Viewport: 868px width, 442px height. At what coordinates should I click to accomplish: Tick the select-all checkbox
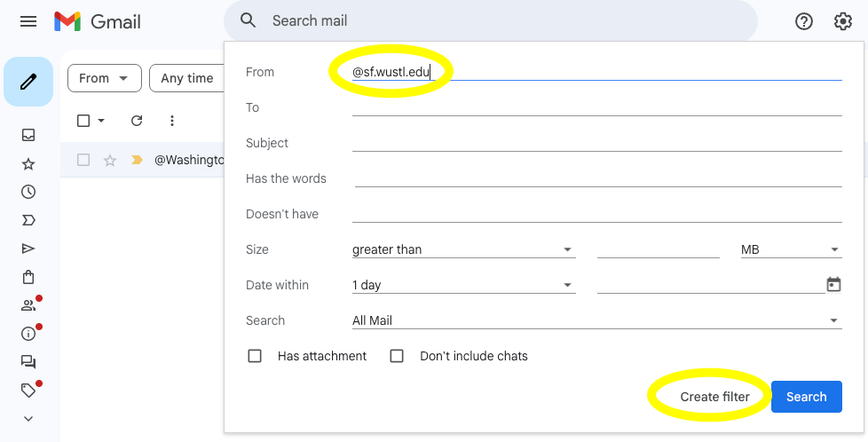click(83, 120)
